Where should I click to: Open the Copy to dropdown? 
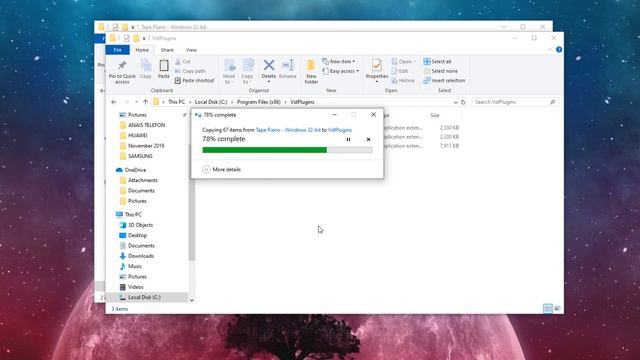247,71
